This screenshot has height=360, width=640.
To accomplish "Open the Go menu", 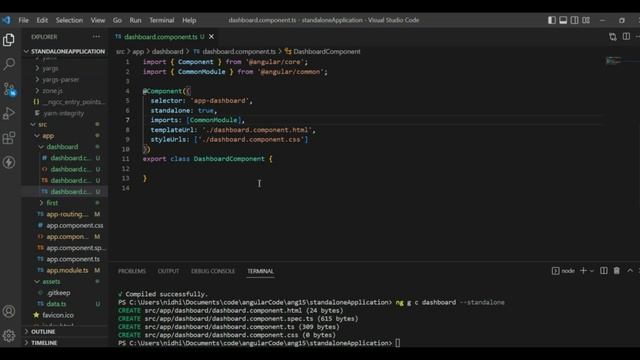I will tap(117, 20).
